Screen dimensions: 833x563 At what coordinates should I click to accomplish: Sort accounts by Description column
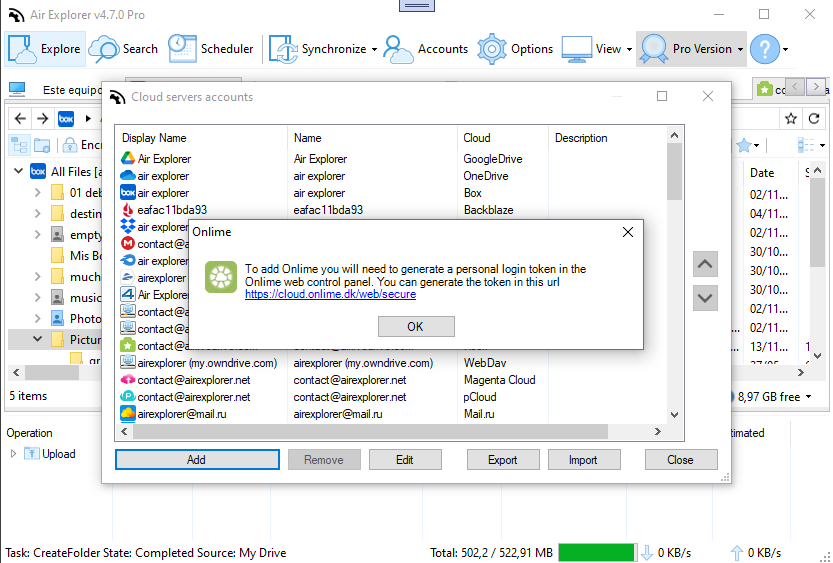[581, 138]
